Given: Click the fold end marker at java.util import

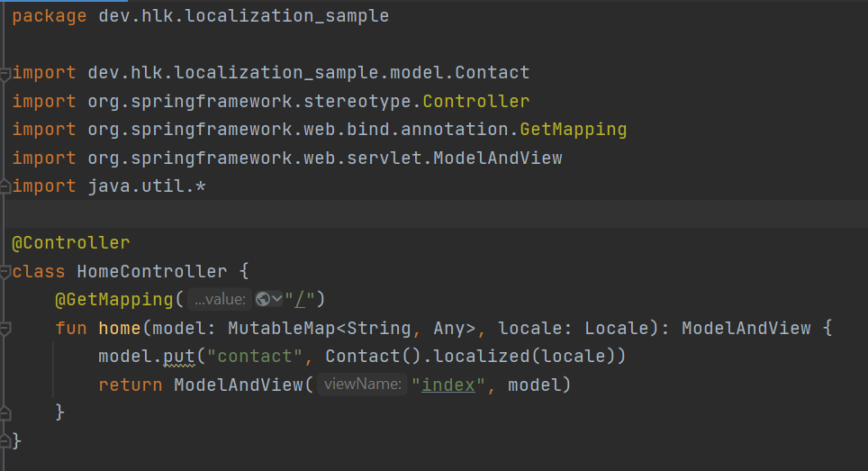Looking at the screenshot, I should [5, 186].
